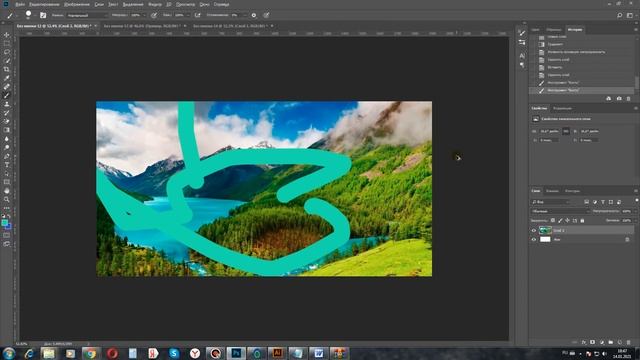Select the Eyedropper tool
640x360 pixels.
[x=7, y=78]
